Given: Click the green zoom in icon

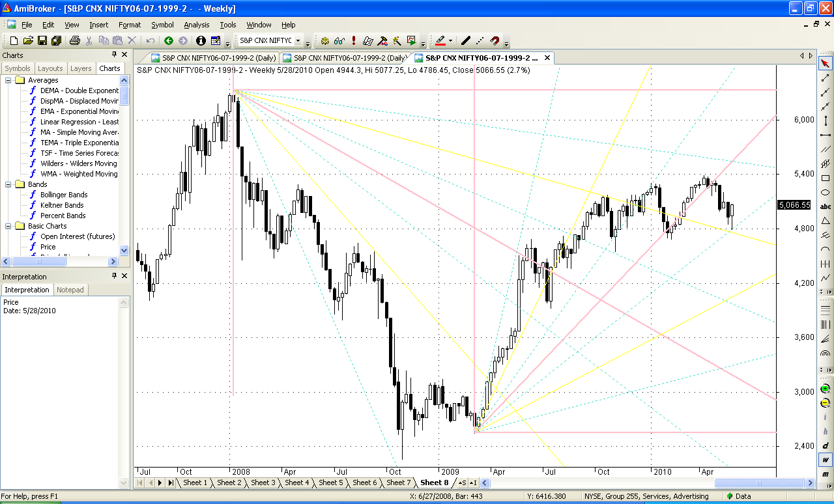Looking at the screenshot, I should [826, 389].
